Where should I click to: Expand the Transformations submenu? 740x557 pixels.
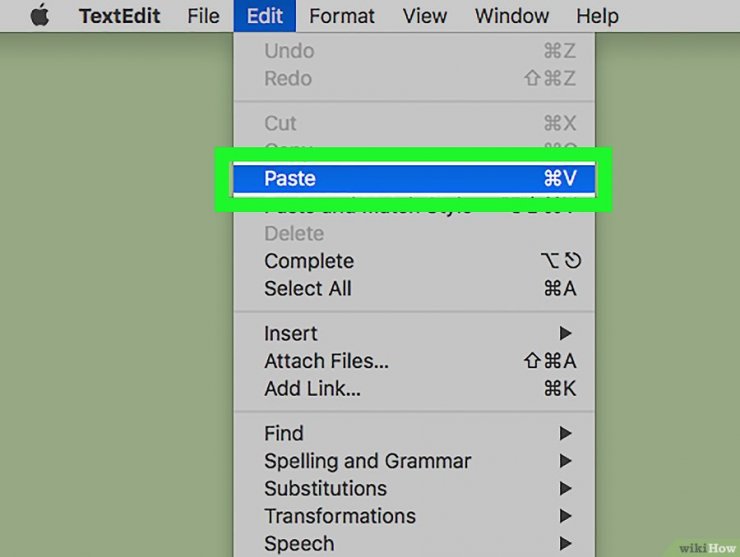point(414,516)
